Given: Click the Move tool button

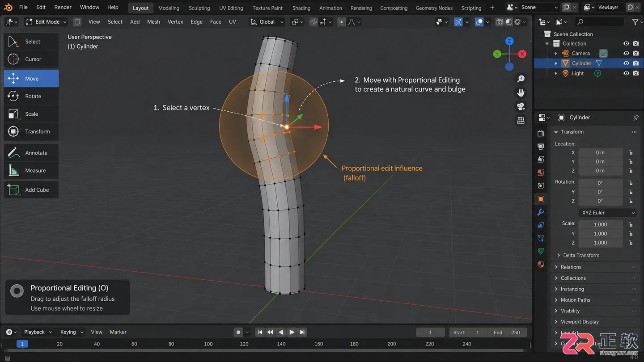Looking at the screenshot, I should pyautogui.click(x=31, y=79).
